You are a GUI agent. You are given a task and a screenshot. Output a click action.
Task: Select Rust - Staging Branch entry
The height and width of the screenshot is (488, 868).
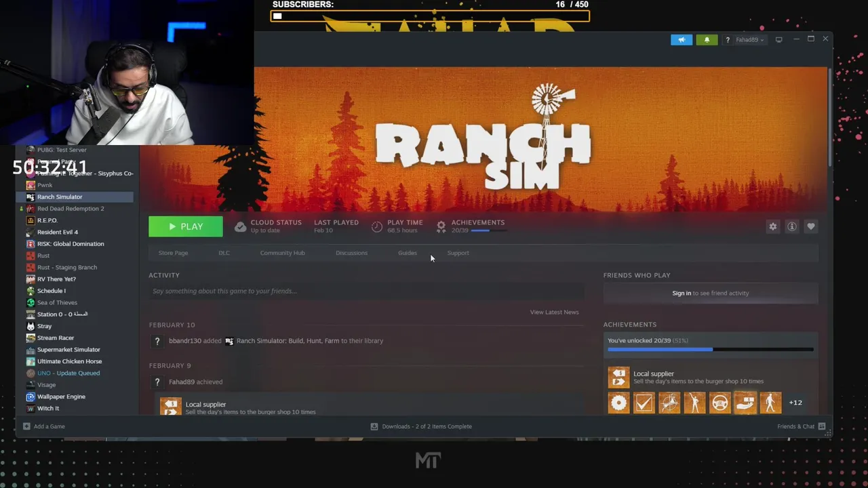pos(75,267)
